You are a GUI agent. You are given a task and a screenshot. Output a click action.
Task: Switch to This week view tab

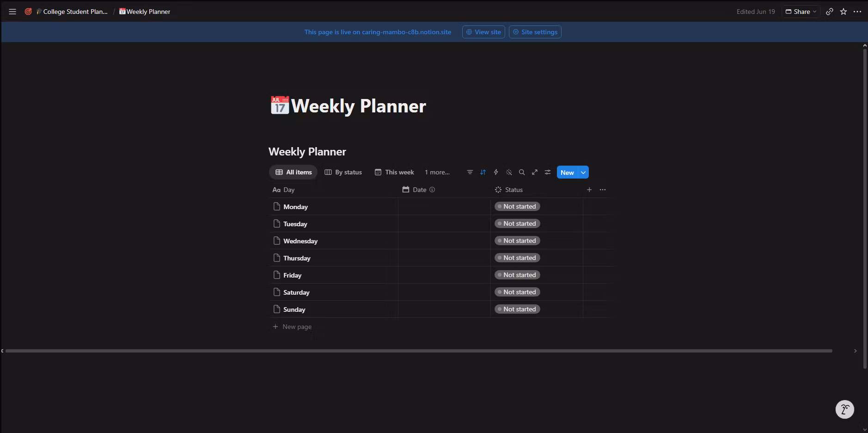tap(394, 172)
